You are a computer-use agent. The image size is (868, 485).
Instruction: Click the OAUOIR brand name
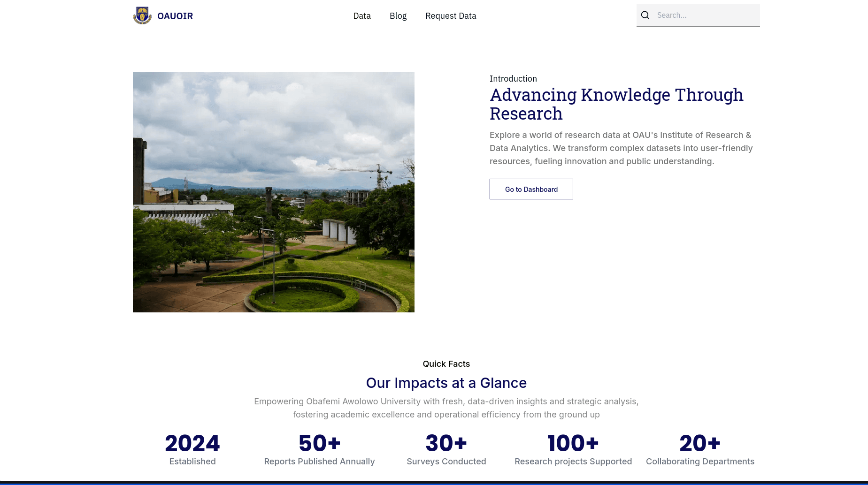[175, 16]
